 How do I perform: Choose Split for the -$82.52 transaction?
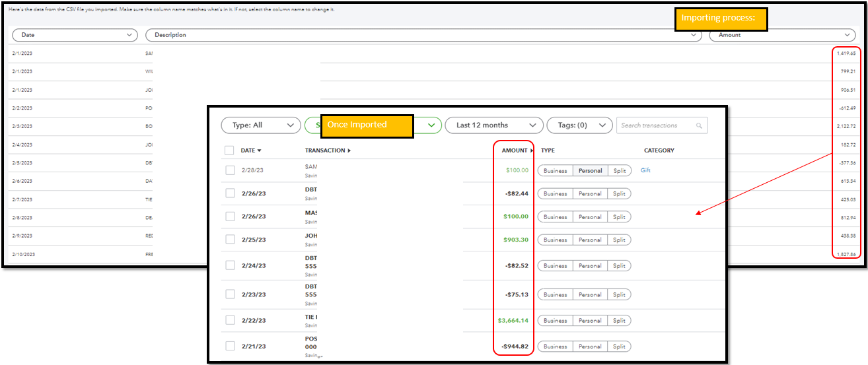[619, 265]
